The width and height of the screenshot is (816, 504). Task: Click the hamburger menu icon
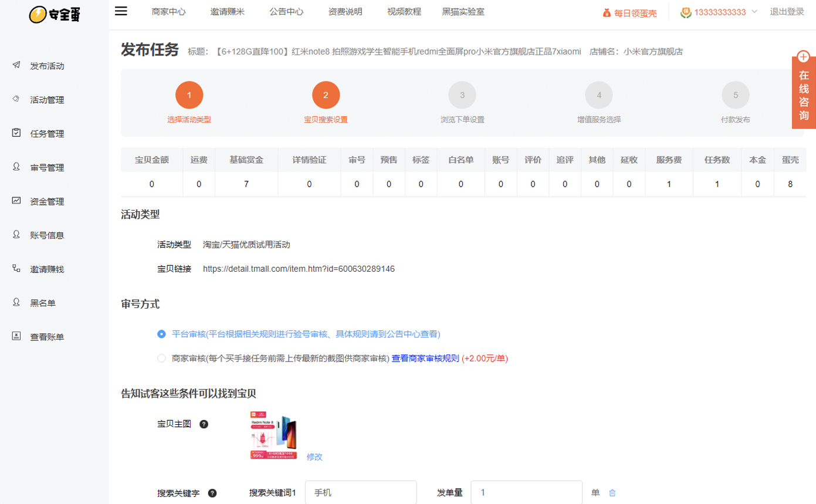pyautogui.click(x=121, y=11)
